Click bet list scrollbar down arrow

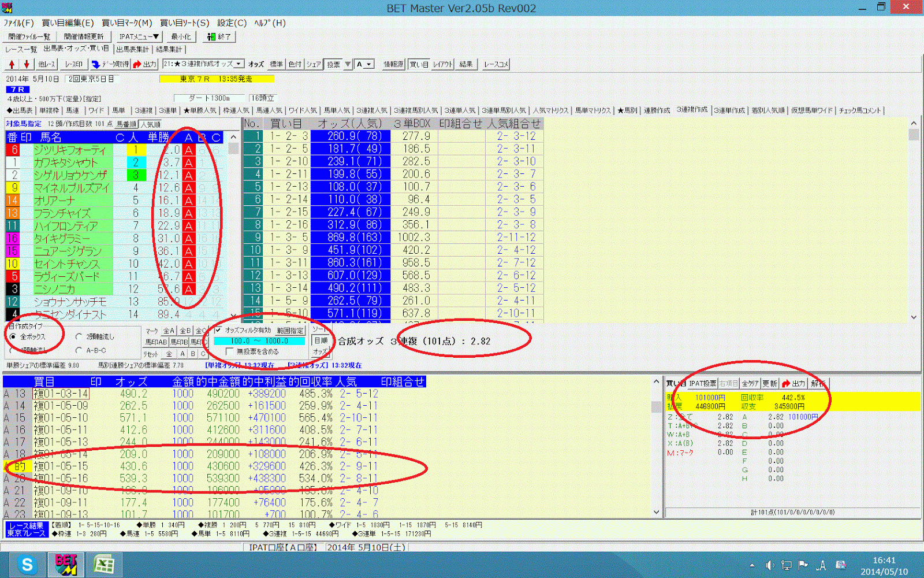656,512
